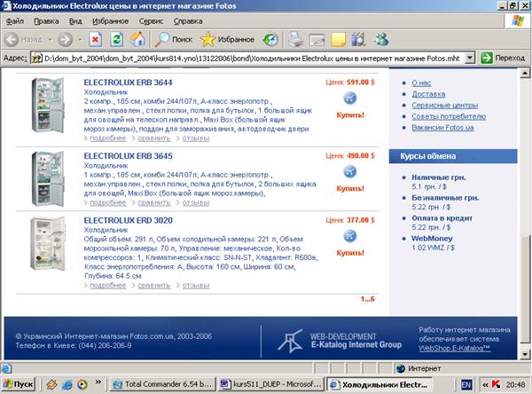Viewport: 532px width, 394px height.
Task: Expand the address bar dropdown arrow
Action: tap(469, 58)
